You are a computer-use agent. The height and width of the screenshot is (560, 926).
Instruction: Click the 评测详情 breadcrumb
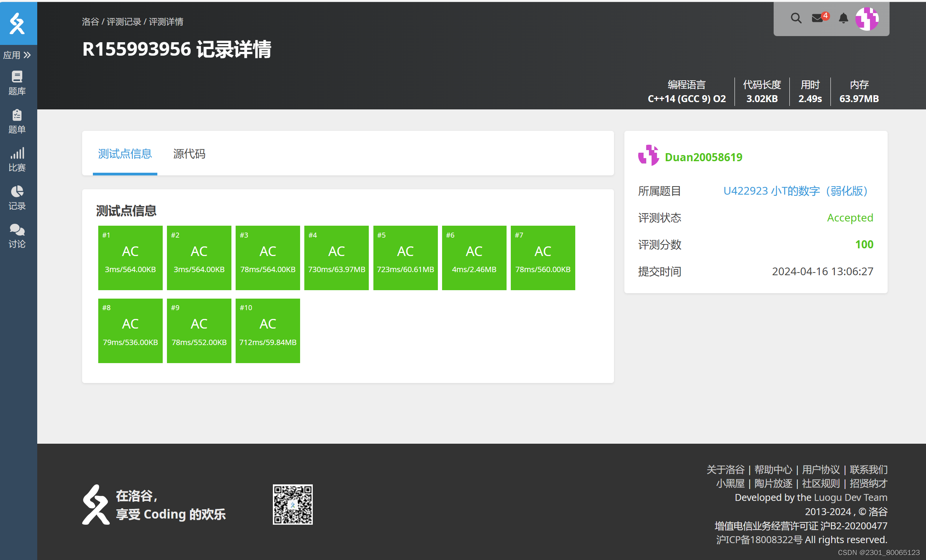coord(166,22)
